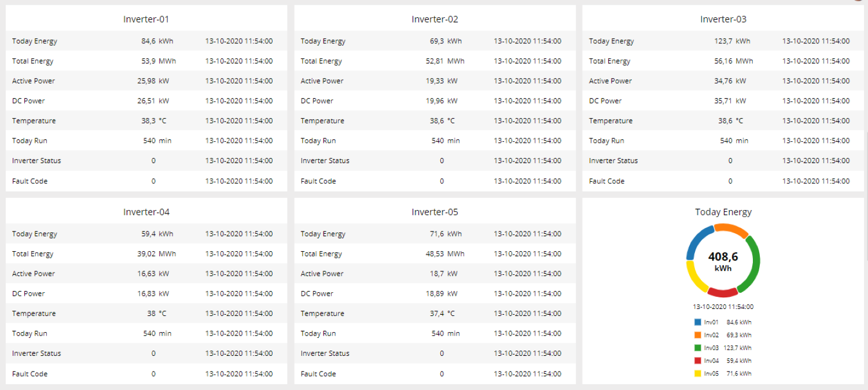Click the yellow Inv05 legend swatch
The height and width of the screenshot is (390, 868).
(x=697, y=373)
